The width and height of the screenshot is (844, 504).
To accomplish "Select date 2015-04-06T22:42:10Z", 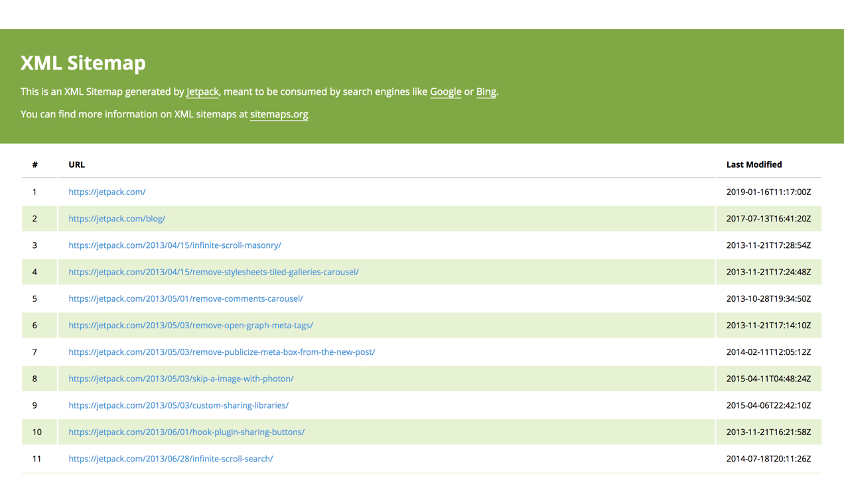I will pyautogui.click(x=768, y=405).
